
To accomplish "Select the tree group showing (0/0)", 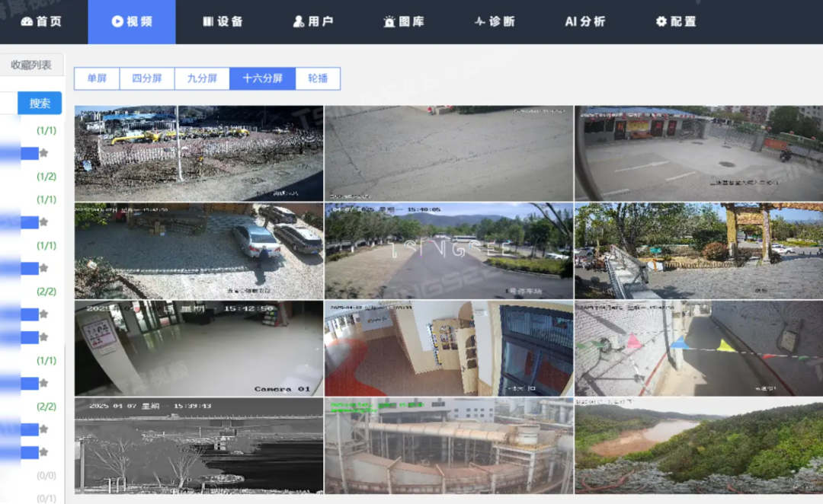I will tap(46, 476).
